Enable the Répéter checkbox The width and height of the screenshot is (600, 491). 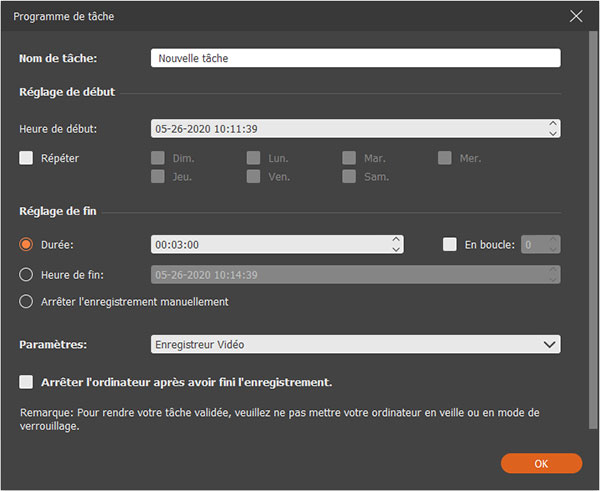coord(26,158)
